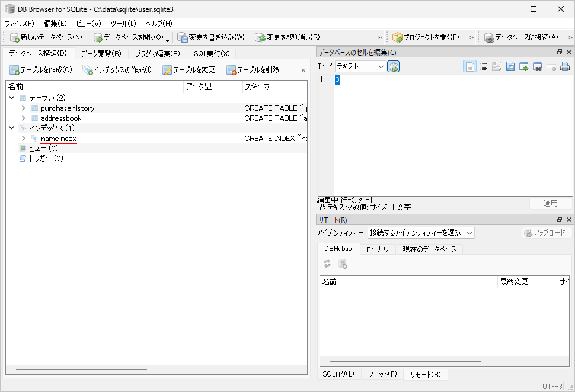Float the cell editor panel with undock button
This screenshot has height=392, width=575.
559,53
